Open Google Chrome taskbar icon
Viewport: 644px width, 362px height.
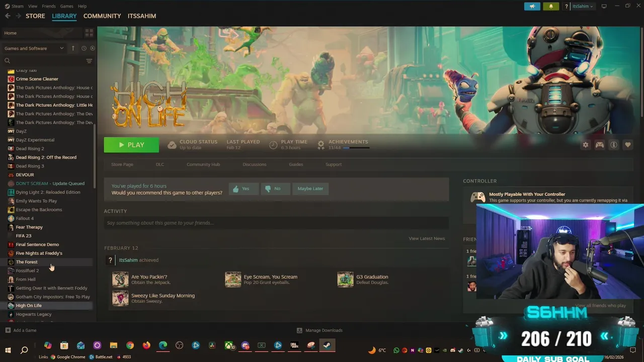click(x=130, y=345)
